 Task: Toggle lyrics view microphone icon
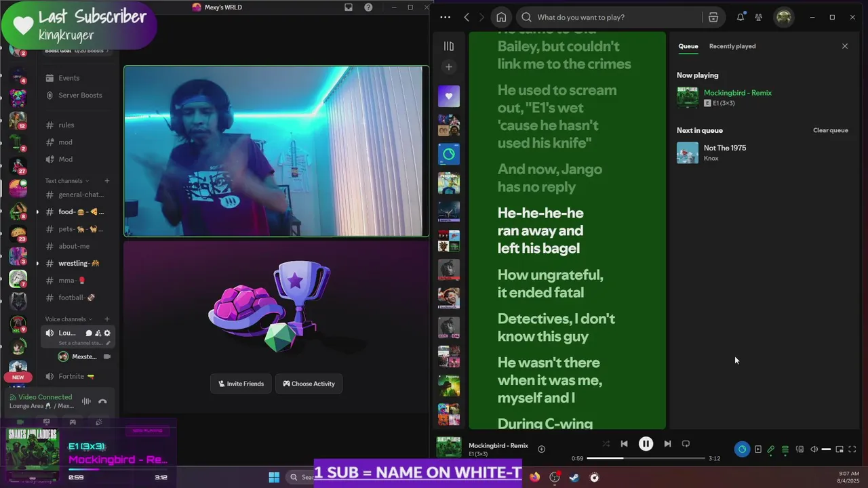[x=771, y=449]
